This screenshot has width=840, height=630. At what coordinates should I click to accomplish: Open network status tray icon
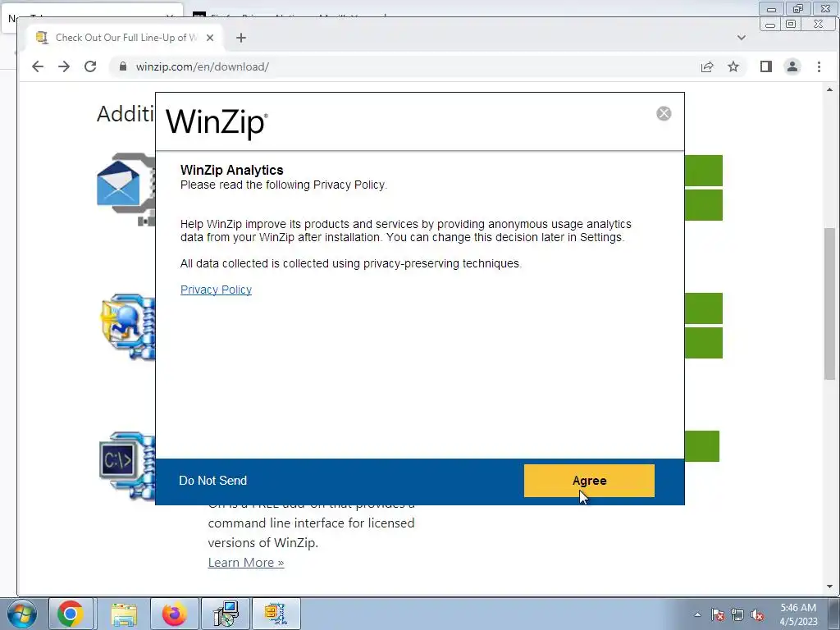click(x=737, y=614)
